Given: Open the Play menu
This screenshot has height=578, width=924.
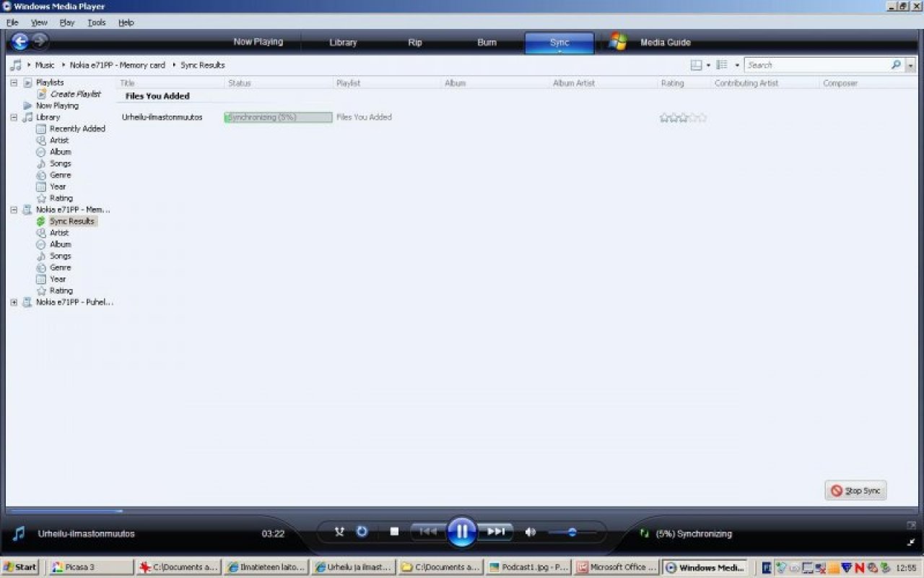Looking at the screenshot, I should point(67,22).
